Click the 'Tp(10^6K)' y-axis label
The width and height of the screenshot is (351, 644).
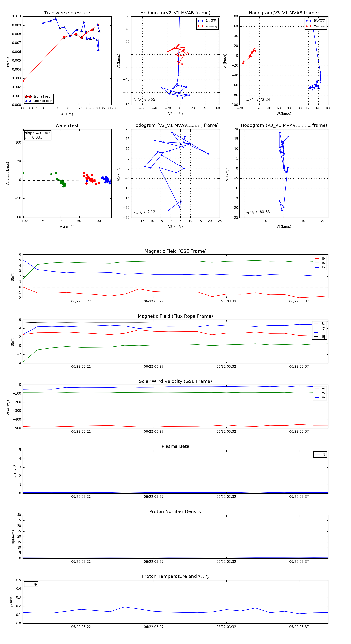point(11,602)
